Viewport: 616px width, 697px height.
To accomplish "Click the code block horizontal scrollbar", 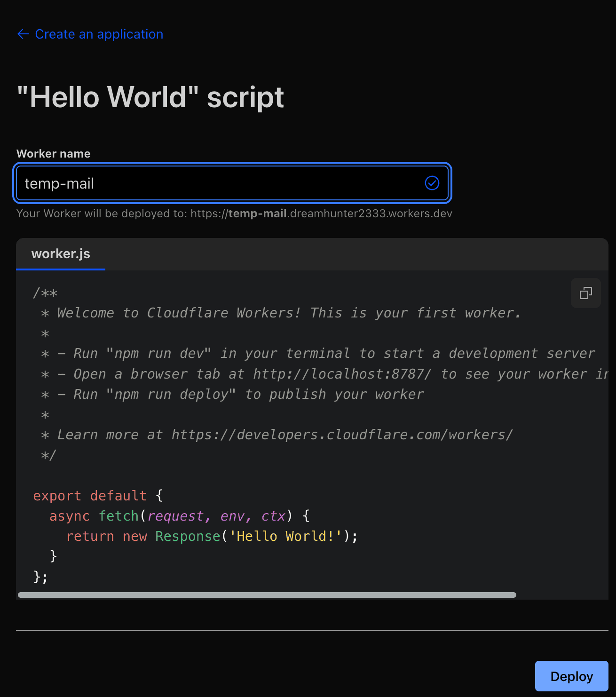I will [267, 595].
